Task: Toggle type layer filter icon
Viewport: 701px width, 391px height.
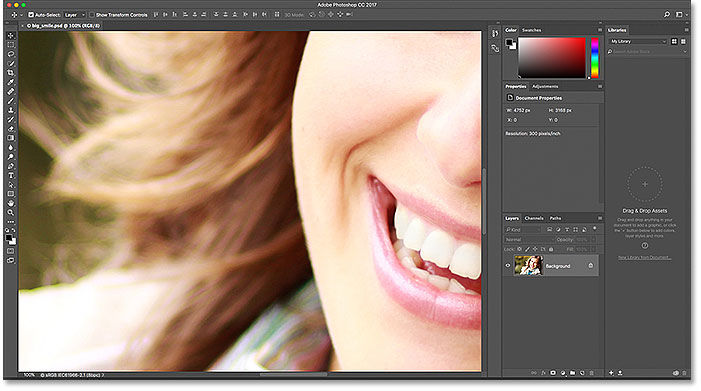Action: click(567, 229)
